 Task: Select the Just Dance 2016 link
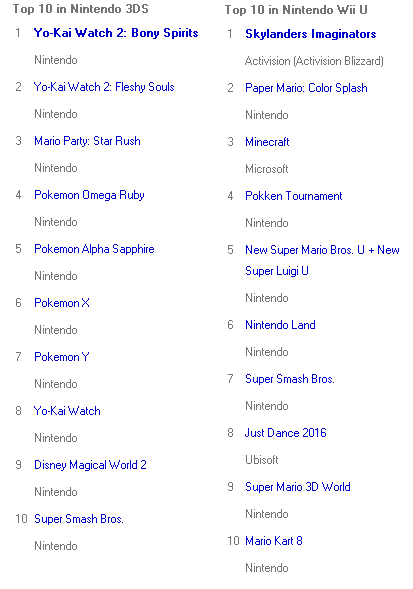[x=286, y=433]
